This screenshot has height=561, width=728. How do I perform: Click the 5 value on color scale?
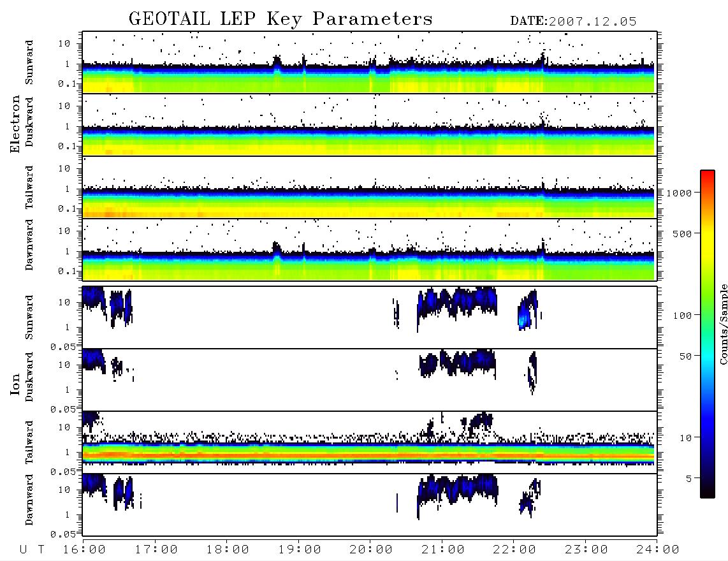point(689,479)
